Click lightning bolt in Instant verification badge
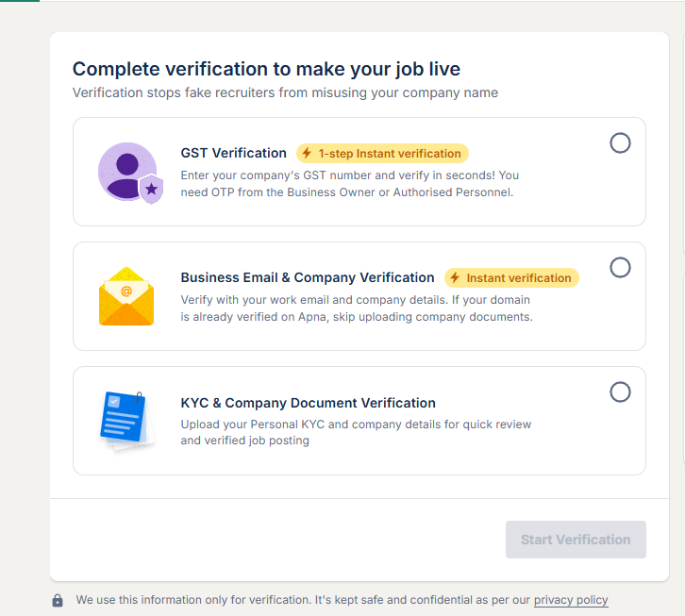 [455, 277]
